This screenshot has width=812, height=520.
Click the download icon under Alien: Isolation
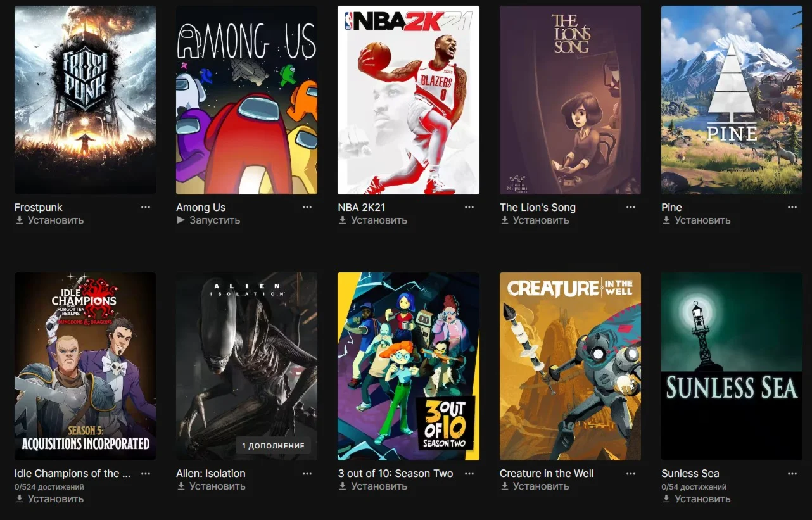[181, 486]
